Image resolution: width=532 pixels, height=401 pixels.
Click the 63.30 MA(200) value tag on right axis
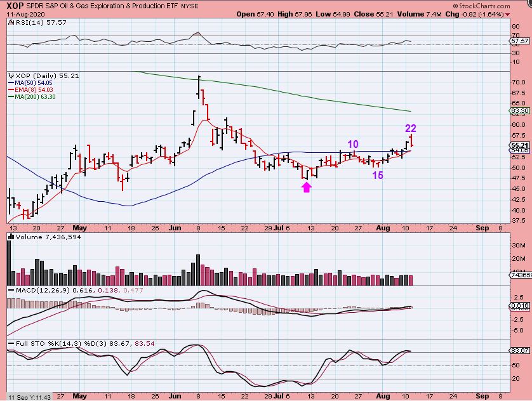[x=519, y=111]
